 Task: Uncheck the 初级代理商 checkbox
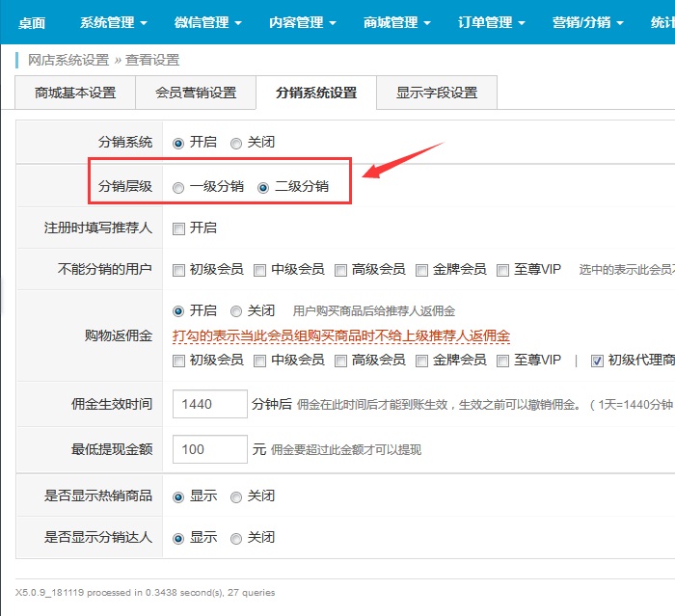tap(597, 361)
